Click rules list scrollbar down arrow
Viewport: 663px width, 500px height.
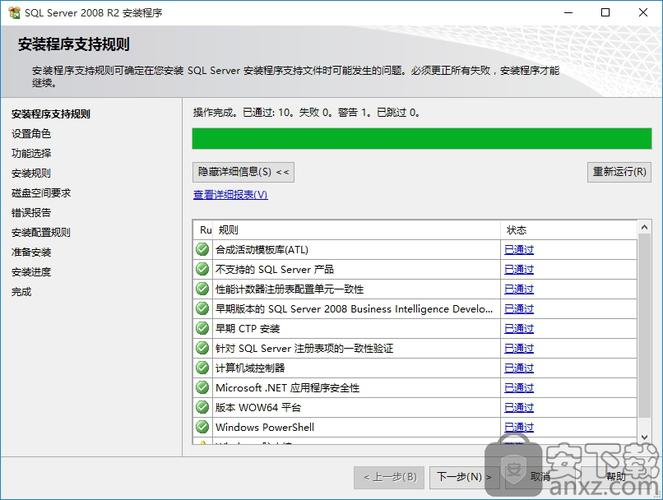point(644,437)
